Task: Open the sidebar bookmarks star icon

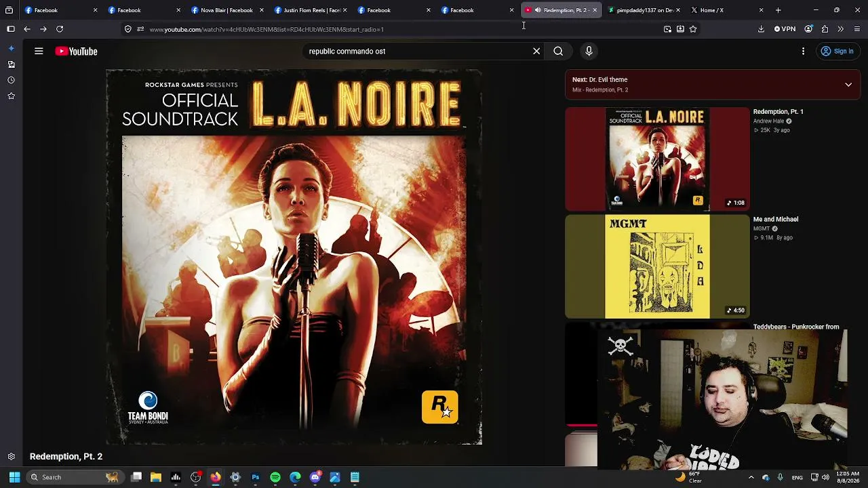Action: point(11,96)
